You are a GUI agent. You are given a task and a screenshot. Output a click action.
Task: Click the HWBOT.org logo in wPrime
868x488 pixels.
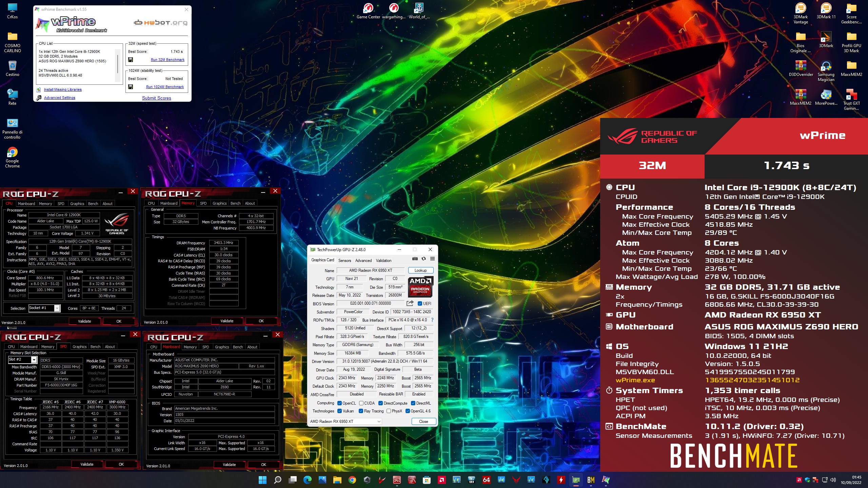pos(160,23)
